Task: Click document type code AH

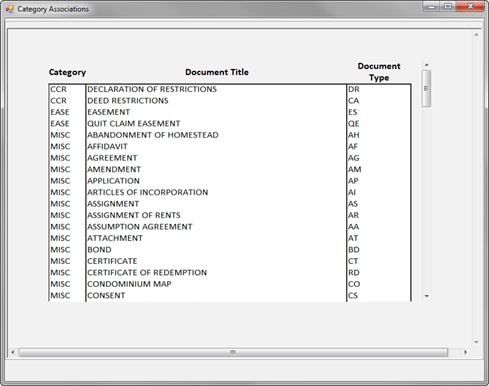Action: click(x=354, y=135)
